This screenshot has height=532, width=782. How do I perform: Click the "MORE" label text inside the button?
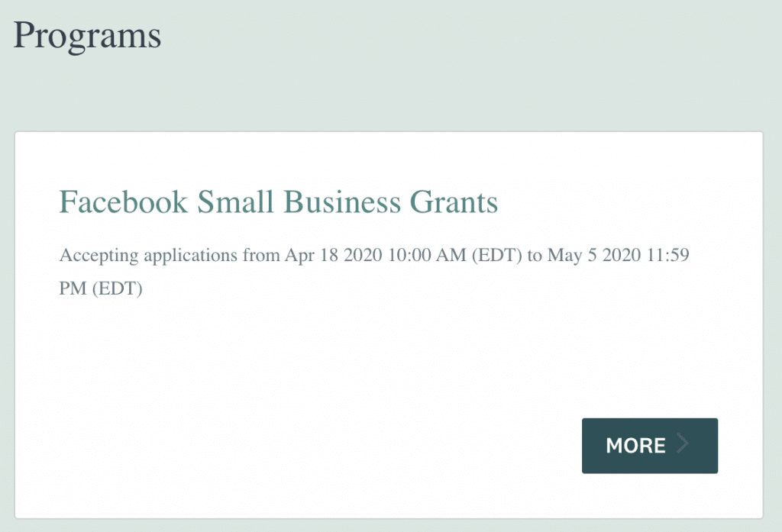[635, 446]
